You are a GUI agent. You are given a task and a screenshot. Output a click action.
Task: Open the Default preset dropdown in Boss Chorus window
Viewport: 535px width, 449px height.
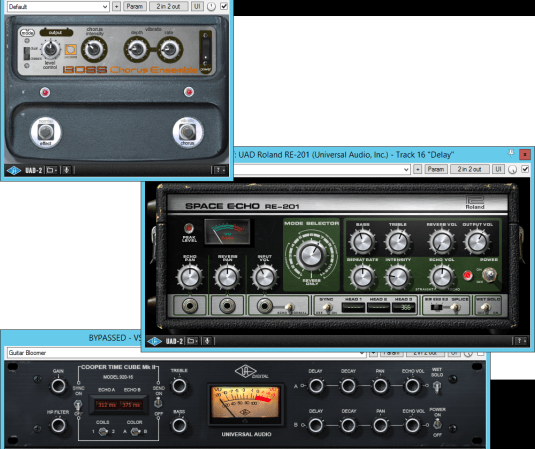[58, 6]
